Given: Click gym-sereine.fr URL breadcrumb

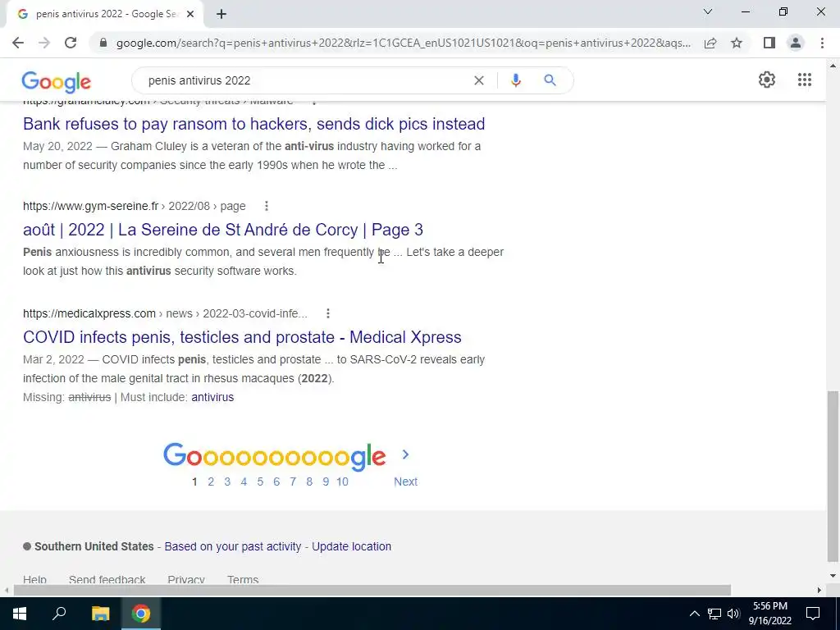Looking at the screenshot, I should (x=134, y=206).
